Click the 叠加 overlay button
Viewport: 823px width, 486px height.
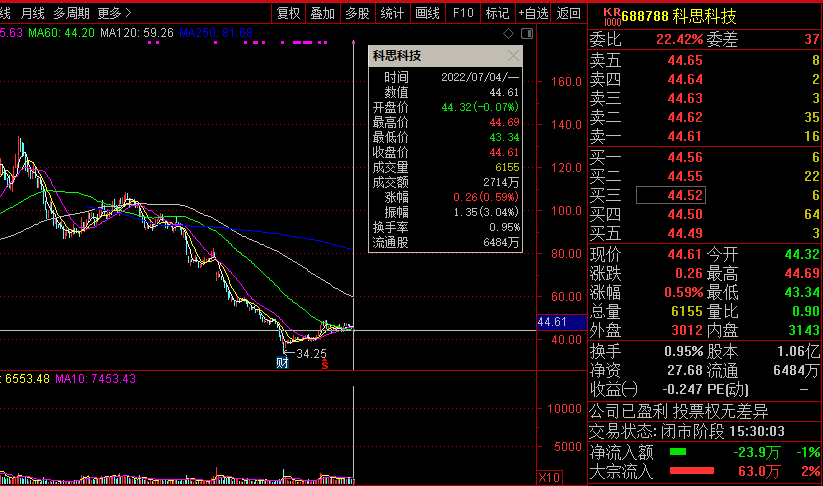[322, 13]
